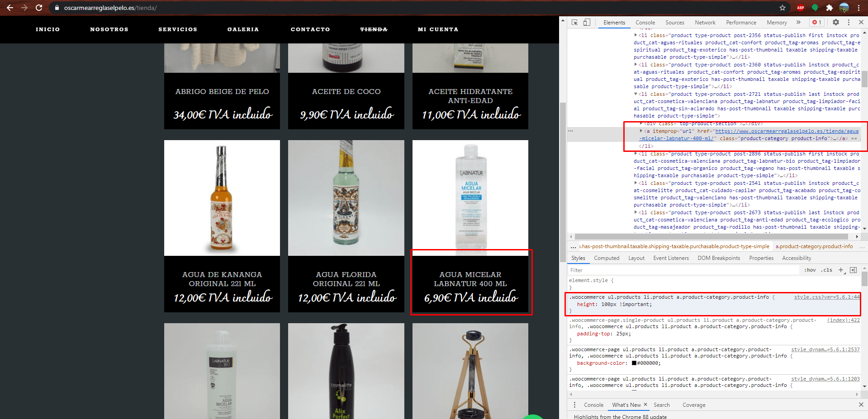Open the Search drawer tab

pyautogui.click(x=661, y=405)
